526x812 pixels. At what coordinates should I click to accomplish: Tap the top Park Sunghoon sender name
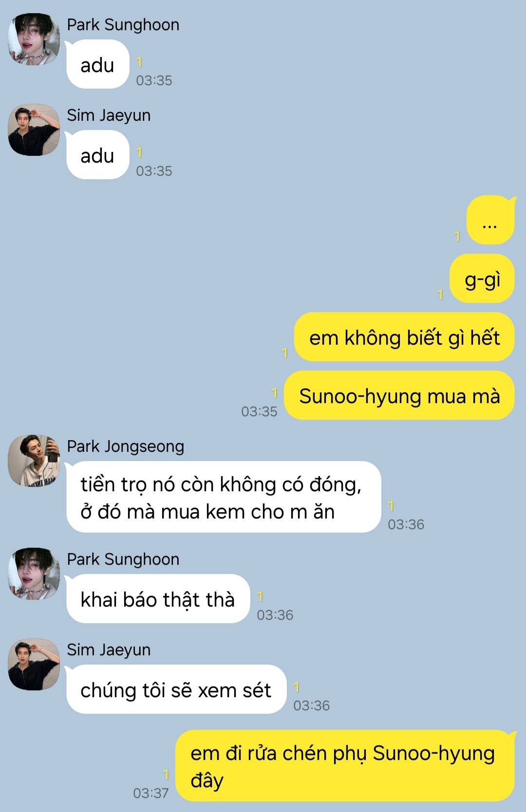pyautogui.click(x=123, y=25)
